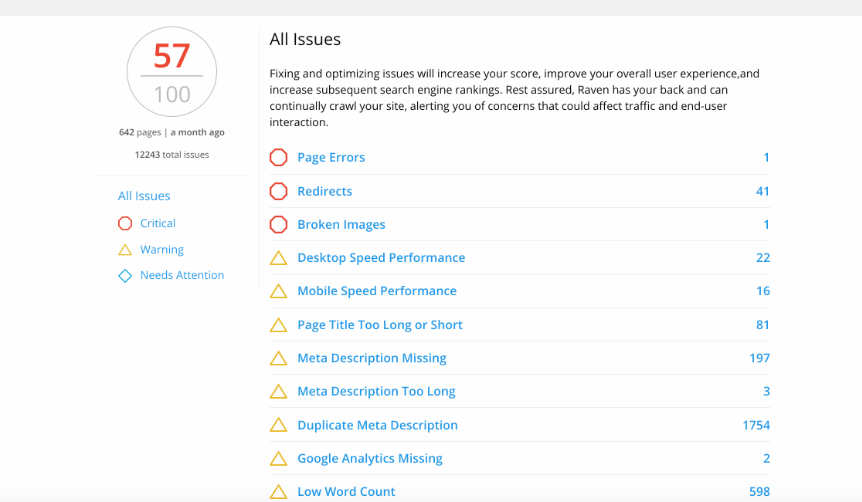Screen dimensions: 862x502
Task: Select All Issues in the sidebar
Action: (x=144, y=196)
